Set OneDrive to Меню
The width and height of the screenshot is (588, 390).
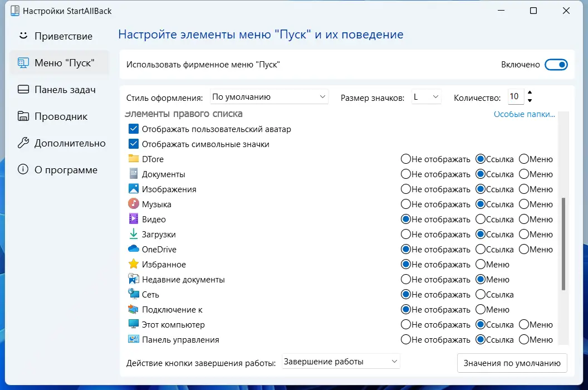tap(524, 249)
